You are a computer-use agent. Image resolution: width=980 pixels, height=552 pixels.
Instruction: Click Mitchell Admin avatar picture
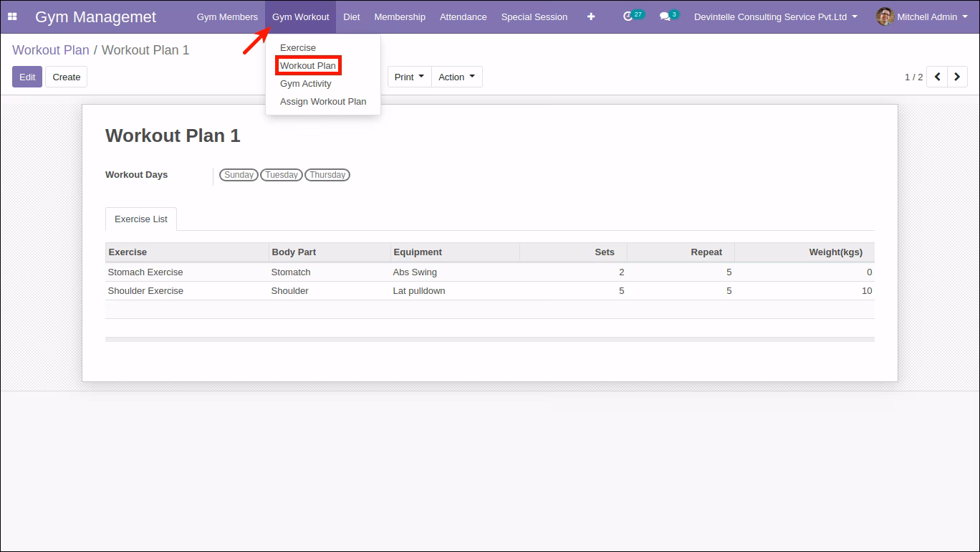click(x=885, y=16)
